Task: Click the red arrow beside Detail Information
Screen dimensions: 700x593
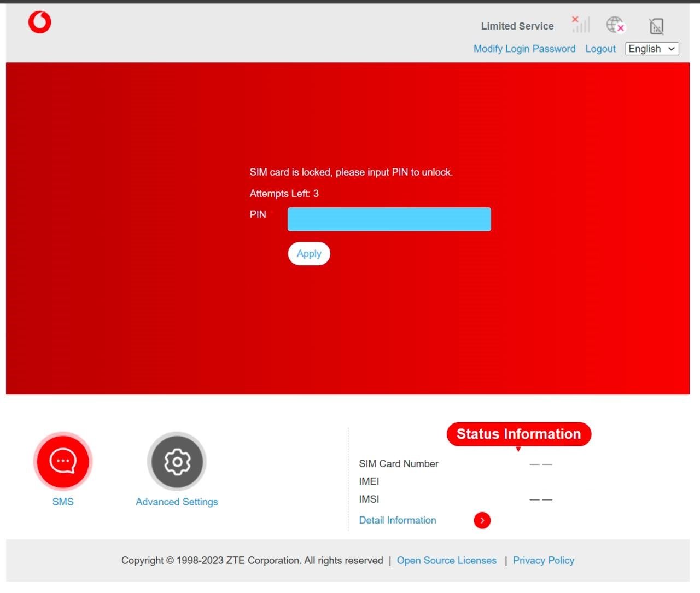Action: click(x=482, y=520)
